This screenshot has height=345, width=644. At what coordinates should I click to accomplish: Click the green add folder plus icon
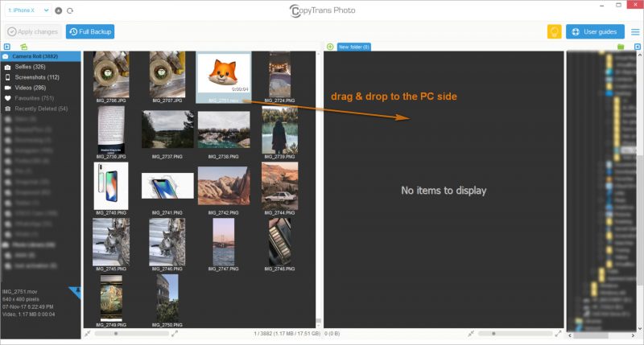click(330, 47)
